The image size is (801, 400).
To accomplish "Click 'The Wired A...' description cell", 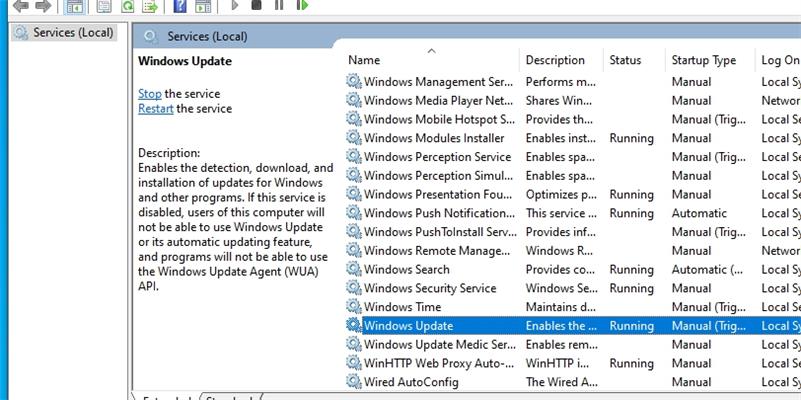I will coord(562,382).
